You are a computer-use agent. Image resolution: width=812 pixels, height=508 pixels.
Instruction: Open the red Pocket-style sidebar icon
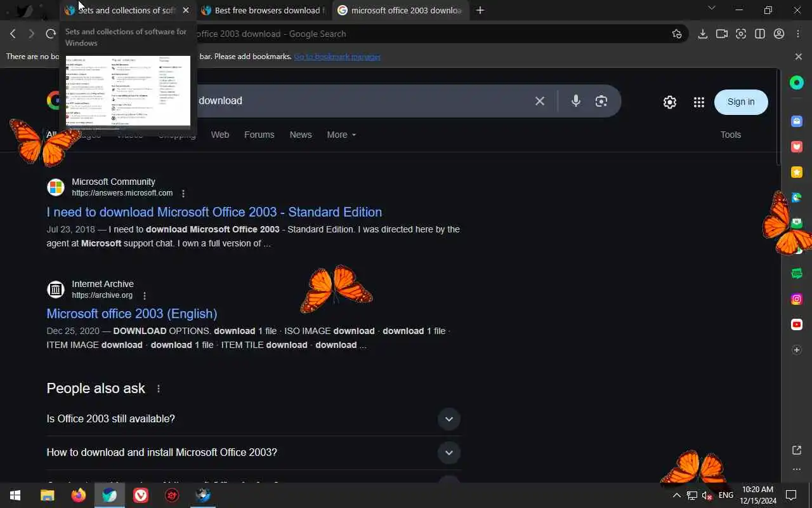coord(797,147)
